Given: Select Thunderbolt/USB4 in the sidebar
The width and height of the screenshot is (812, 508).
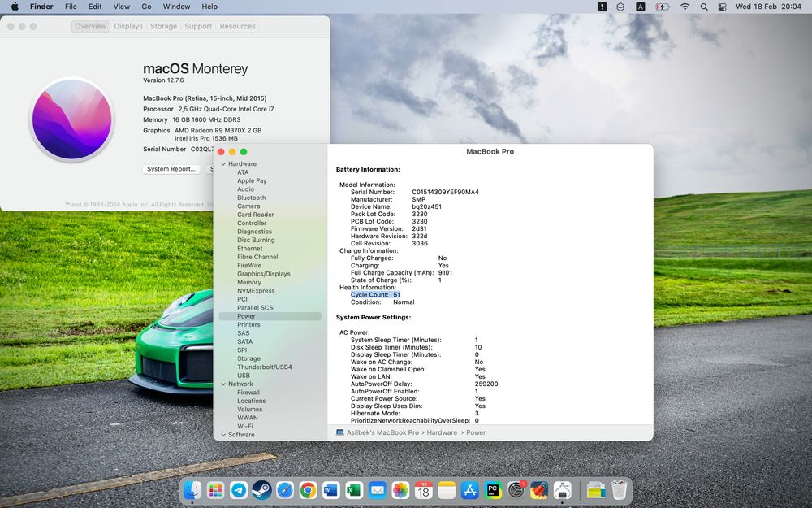Looking at the screenshot, I should 265,367.
